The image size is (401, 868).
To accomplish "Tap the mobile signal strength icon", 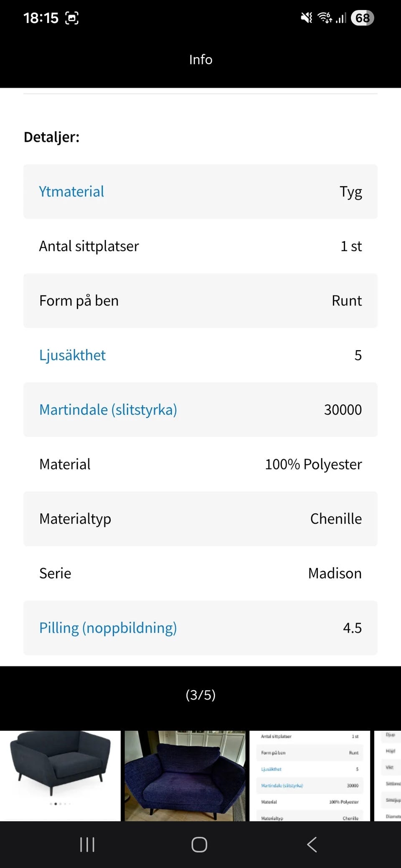I will tap(341, 18).
